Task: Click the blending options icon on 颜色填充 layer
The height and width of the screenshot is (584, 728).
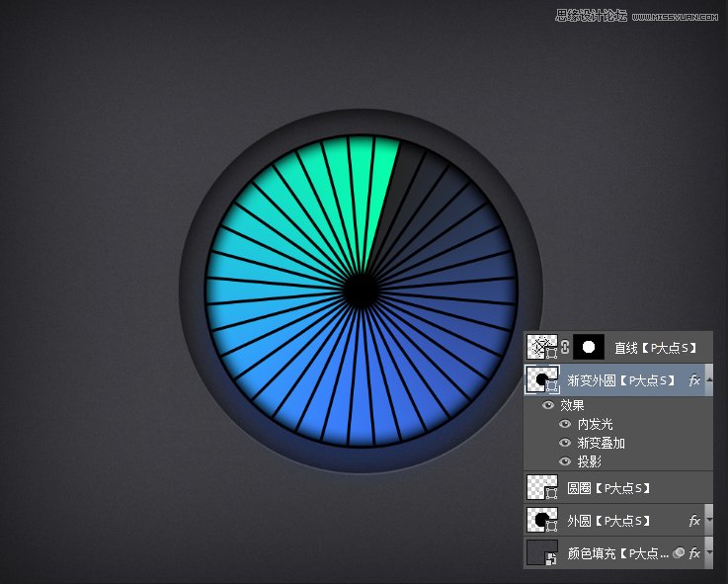Action: tap(680, 553)
